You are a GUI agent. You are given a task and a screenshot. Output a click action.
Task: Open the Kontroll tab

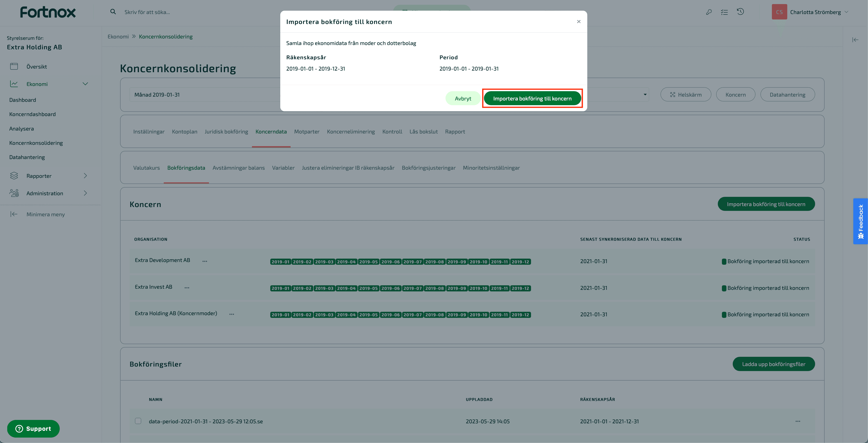click(392, 131)
